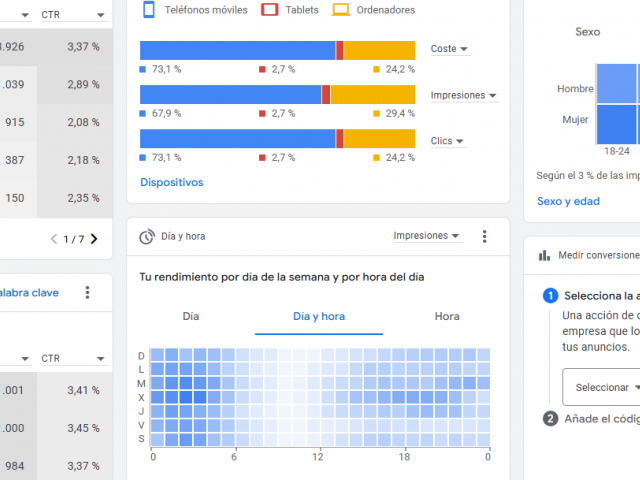Image resolution: width=640 pixels, height=480 pixels.
Task: Select the Día y hora tab
Action: click(318, 316)
